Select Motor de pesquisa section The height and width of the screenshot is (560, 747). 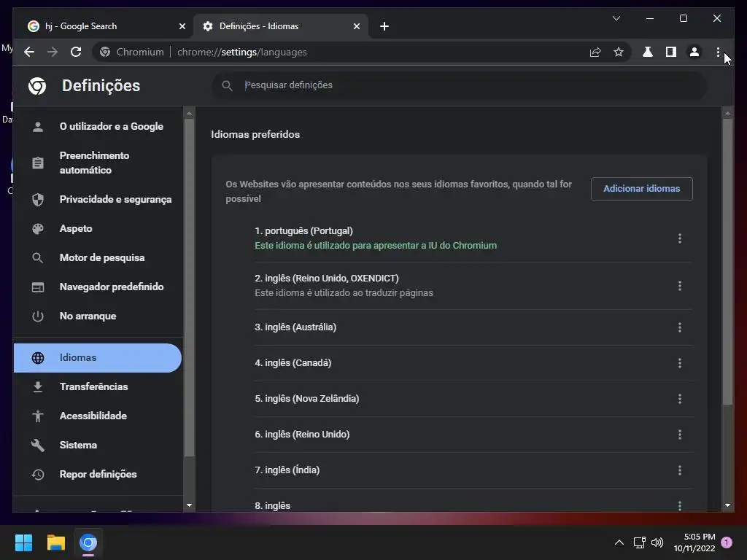pyautogui.click(x=98, y=257)
